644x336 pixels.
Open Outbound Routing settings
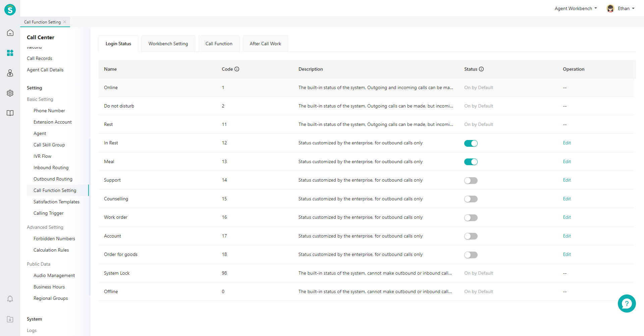53,179
